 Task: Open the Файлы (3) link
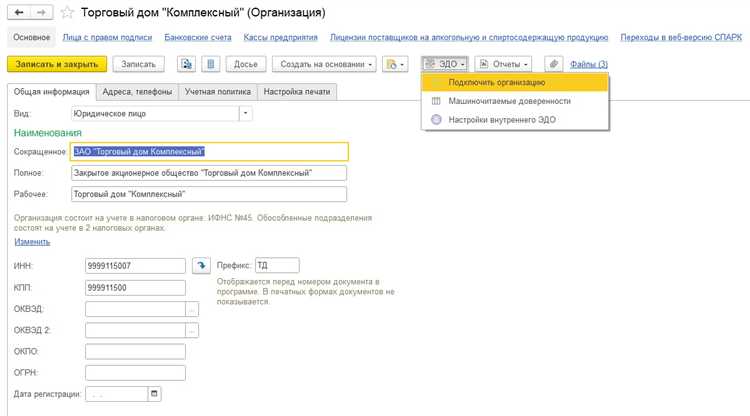pos(589,64)
